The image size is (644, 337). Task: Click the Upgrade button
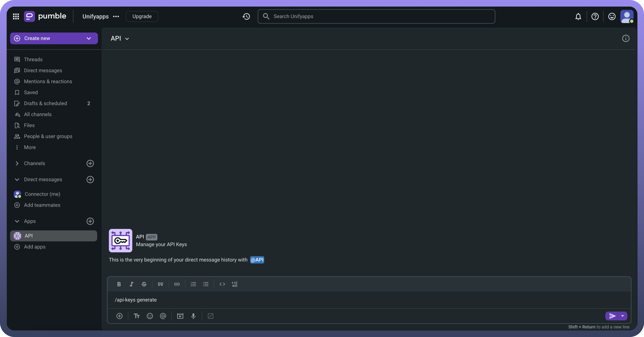point(142,16)
